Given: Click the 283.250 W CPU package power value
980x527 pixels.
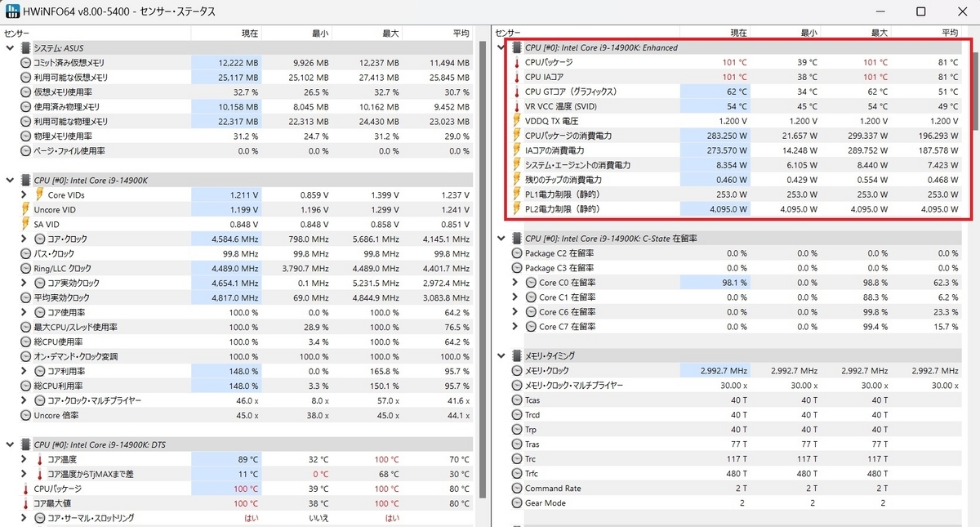Looking at the screenshot, I should pyautogui.click(x=715, y=136).
